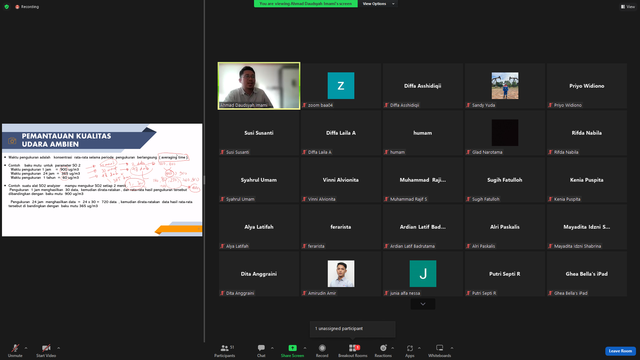Click Syahrul Umam name tile

(x=259, y=180)
